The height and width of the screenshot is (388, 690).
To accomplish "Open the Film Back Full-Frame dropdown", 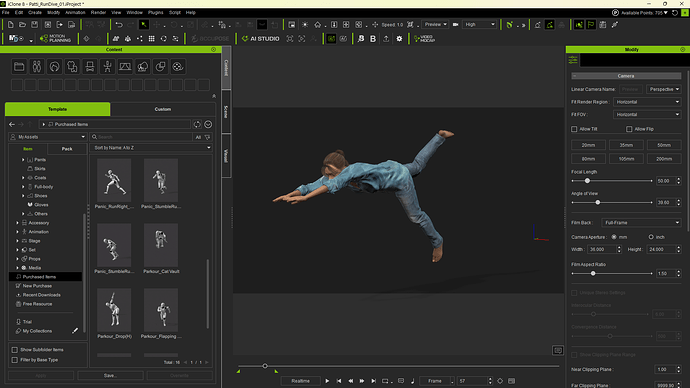I will 641,223.
